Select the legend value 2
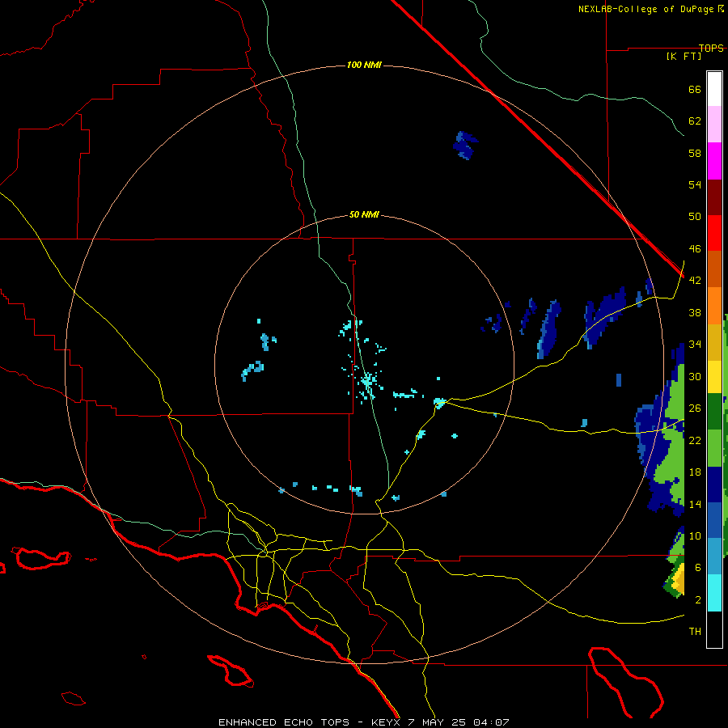 (x=697, y=600)
